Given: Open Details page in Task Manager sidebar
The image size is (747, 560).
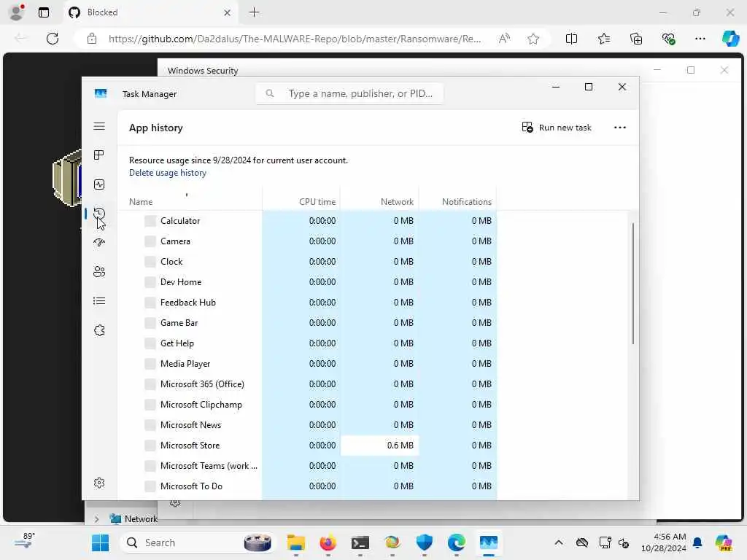Looking at the screenshot, I should [x=99, y=301].
